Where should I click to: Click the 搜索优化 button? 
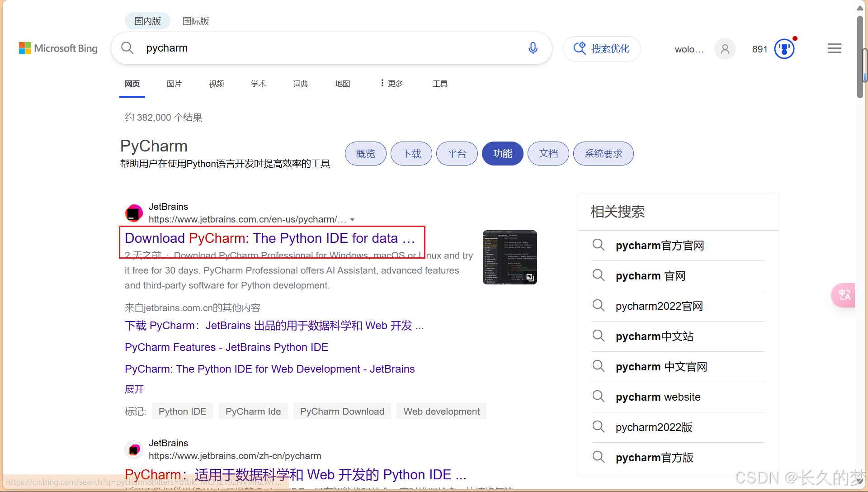point(602,49)
